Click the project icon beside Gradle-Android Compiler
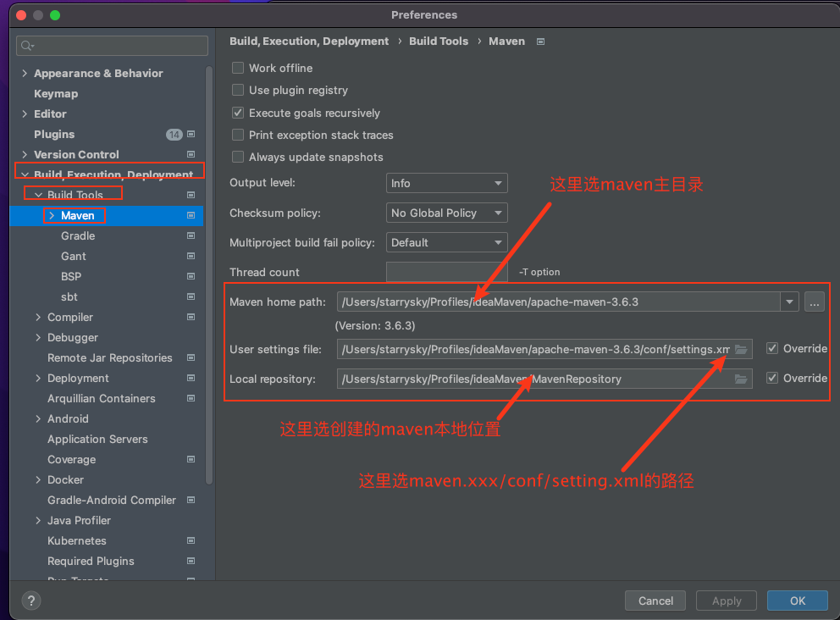This screenshot has height=620, width=840. pos(191,500)
